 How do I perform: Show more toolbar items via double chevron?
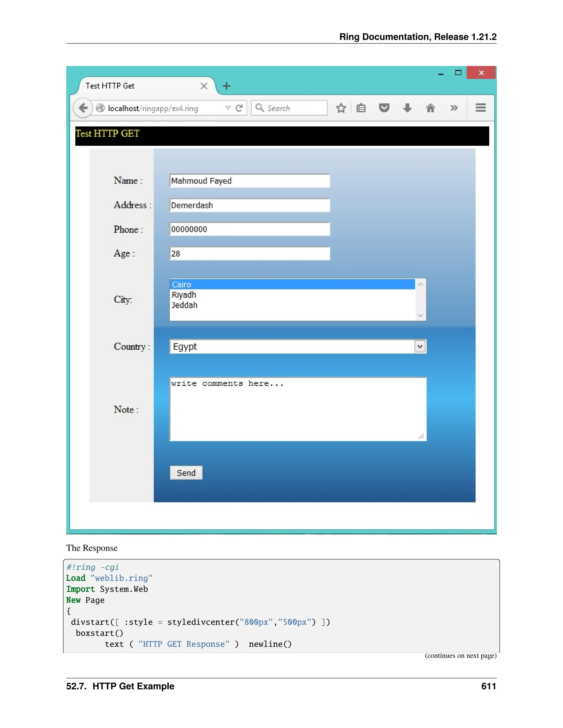[x=454, y=108]
